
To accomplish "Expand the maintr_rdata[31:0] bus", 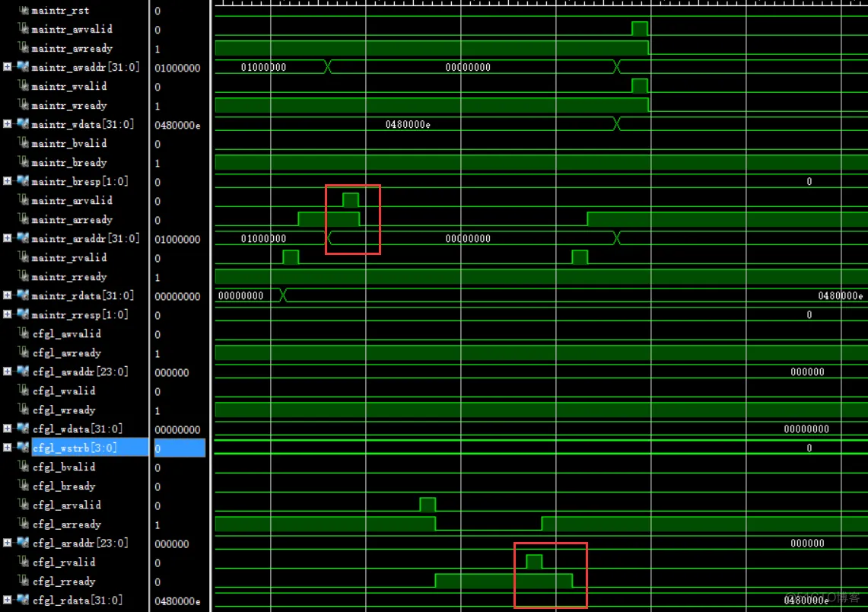I will [7, 295].
